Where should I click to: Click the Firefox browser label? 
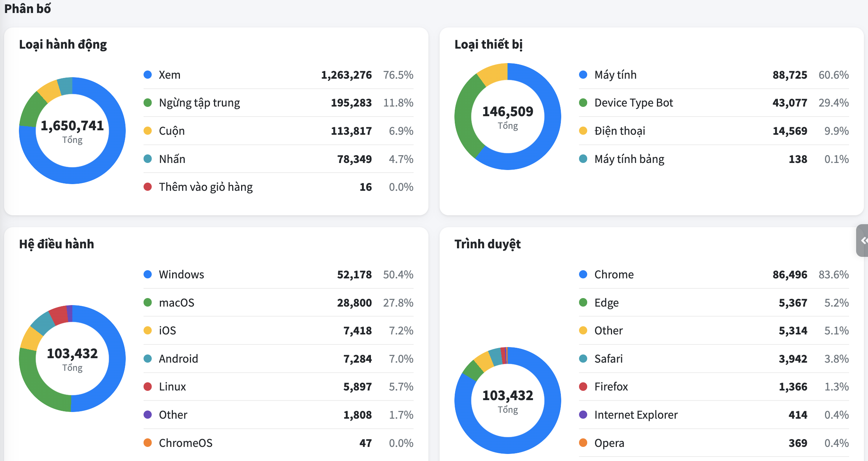coord(611,387)
